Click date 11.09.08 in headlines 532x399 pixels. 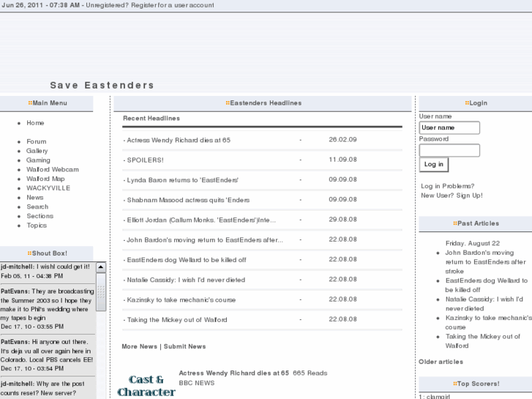[342, 160]
